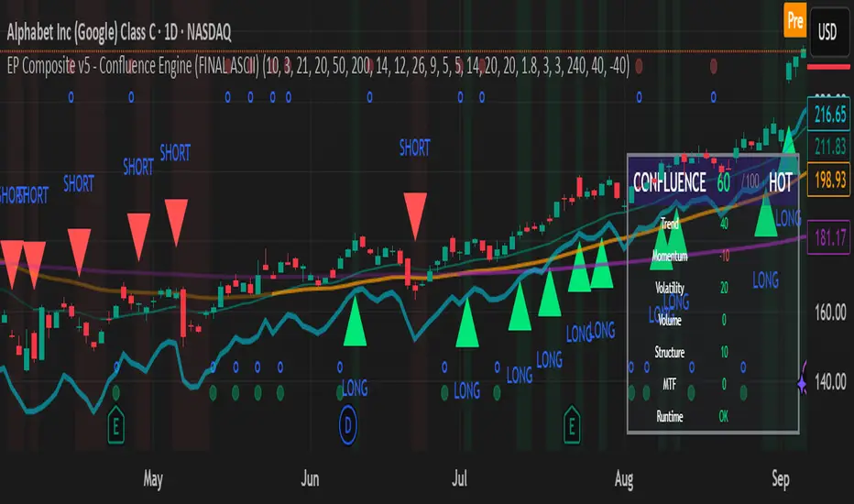Click the SHORT text label above late-June triangle
The height and width of the screenshot is (504, 854).
pyautogui.click(x=414, y=148)
